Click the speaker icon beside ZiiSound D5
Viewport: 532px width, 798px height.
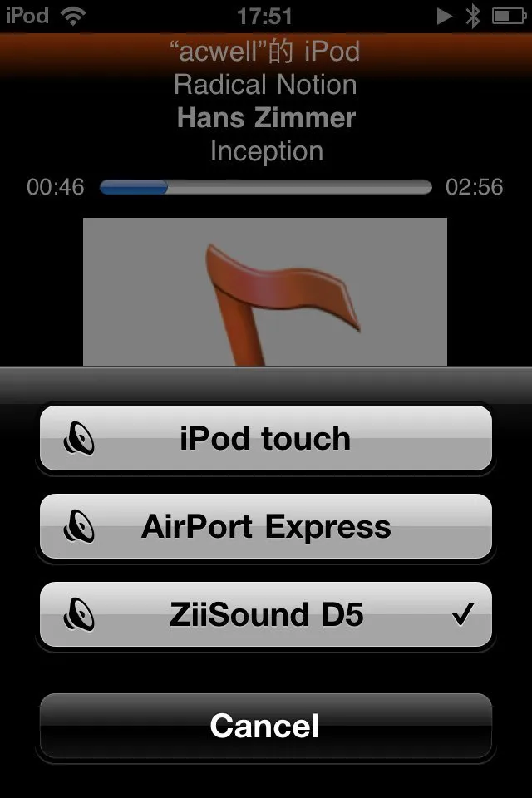(79, 614)
